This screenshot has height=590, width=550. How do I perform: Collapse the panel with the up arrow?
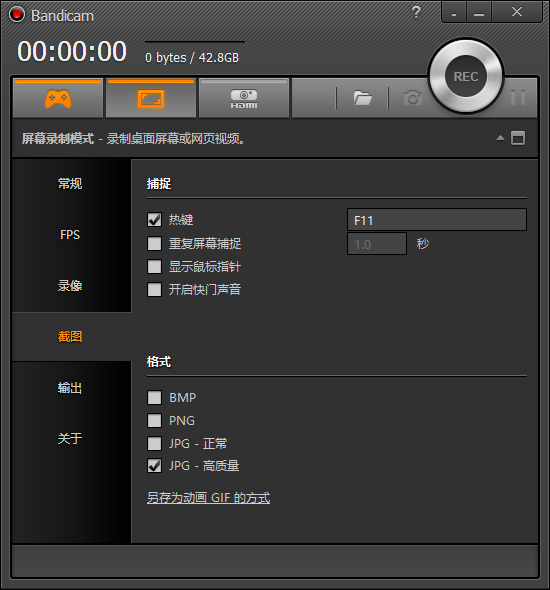click(500, 138)
